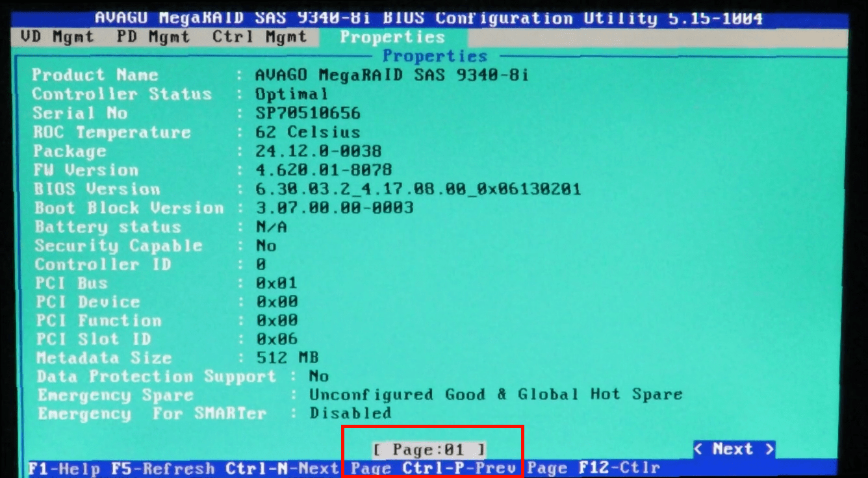Click FW Version value 4.620.01-8078
The image size is (868, 478).
tap(324, 170)
